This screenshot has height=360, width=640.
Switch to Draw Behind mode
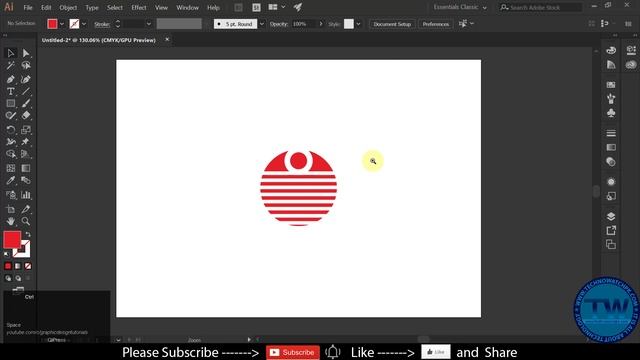tap(18, 278)
